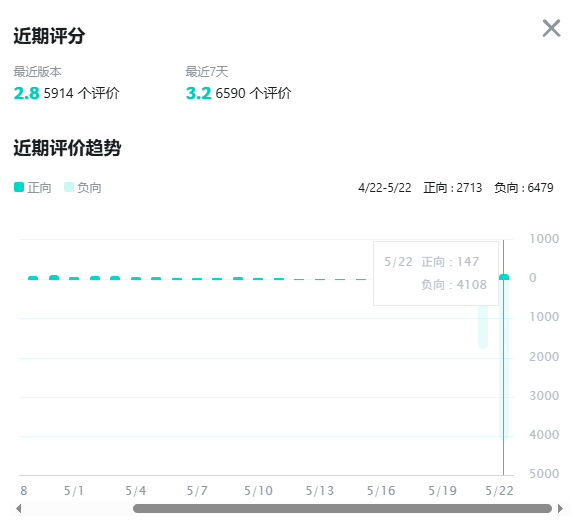Close the 近期评分 dialog with X
Viewport: 587px width, 531px height.
pos(551,28)
